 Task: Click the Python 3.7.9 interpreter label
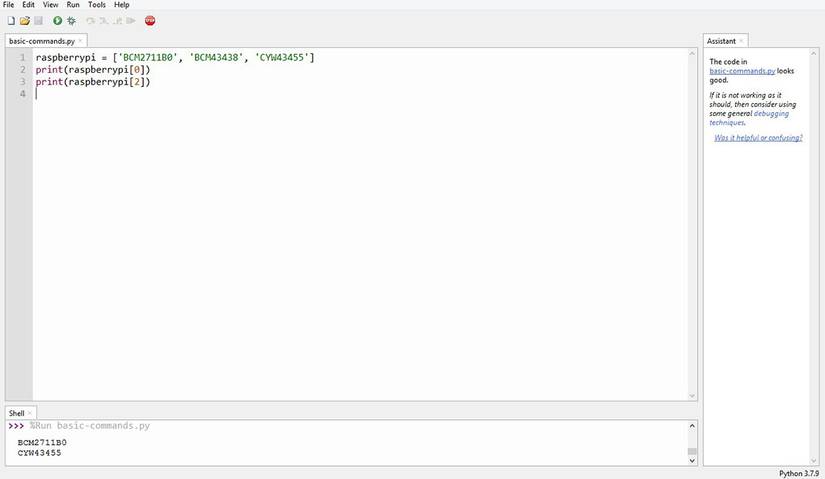799,474
